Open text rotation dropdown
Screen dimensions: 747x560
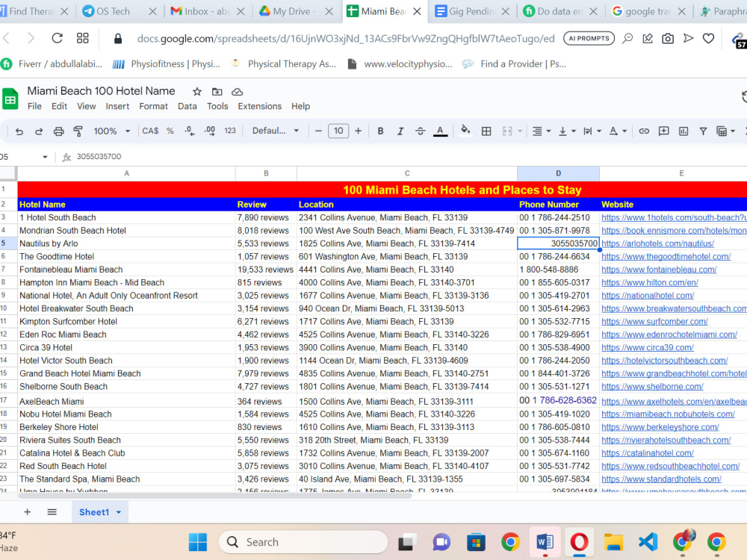(618, 131)
